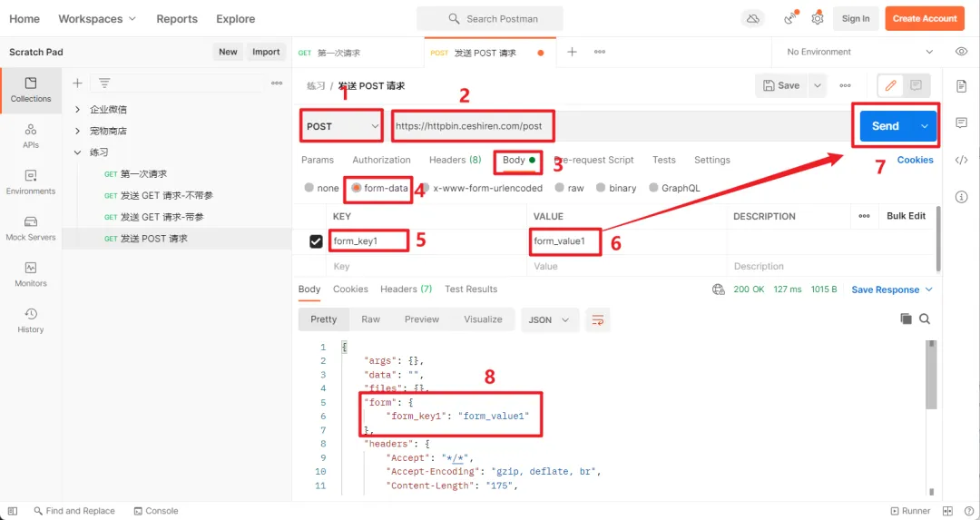Image resolution: width=980 pixels, height=520 pixels.
Task: Expand the 宠物商店 collection
Action: (77, 131)
